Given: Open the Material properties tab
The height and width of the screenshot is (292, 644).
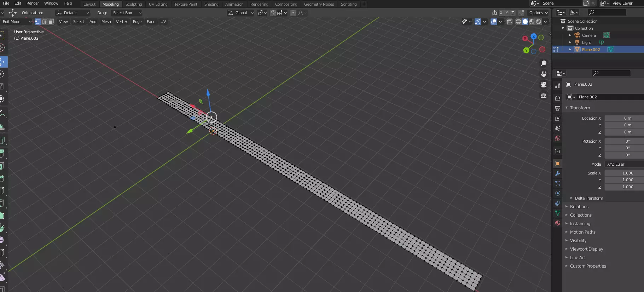Looking at the screenshot, I should pyautogui.click(x=558, y=223).
